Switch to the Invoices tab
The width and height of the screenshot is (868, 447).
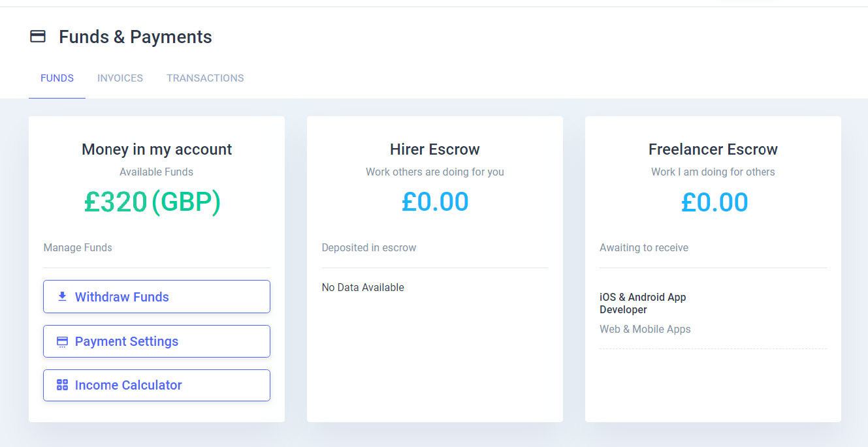tap(120, 78)
